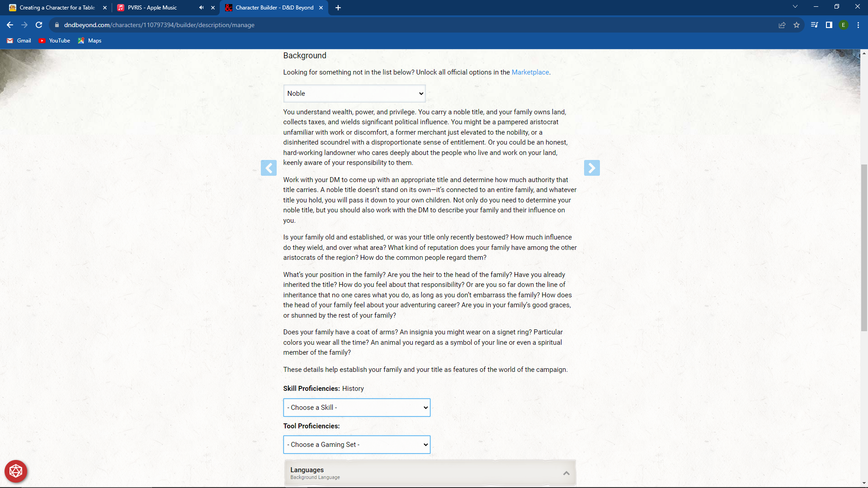
Task: Click the back navigation arrow
Action: click(9, 25)
